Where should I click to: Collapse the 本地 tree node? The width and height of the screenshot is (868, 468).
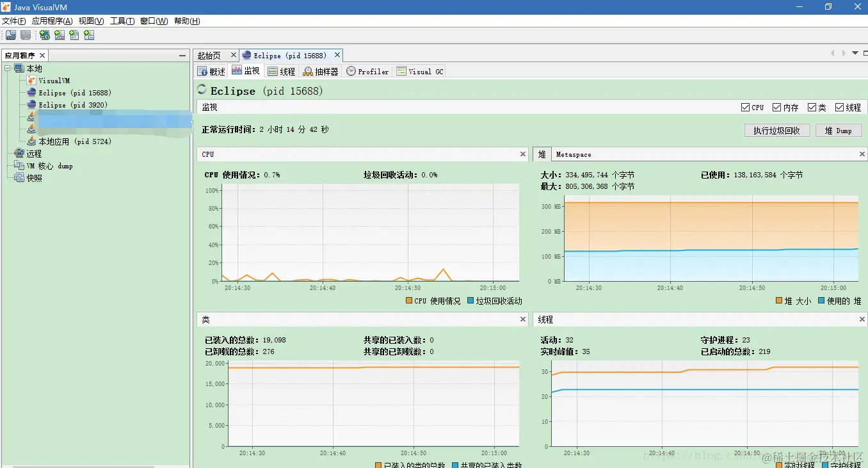click(x=8, y=69)
